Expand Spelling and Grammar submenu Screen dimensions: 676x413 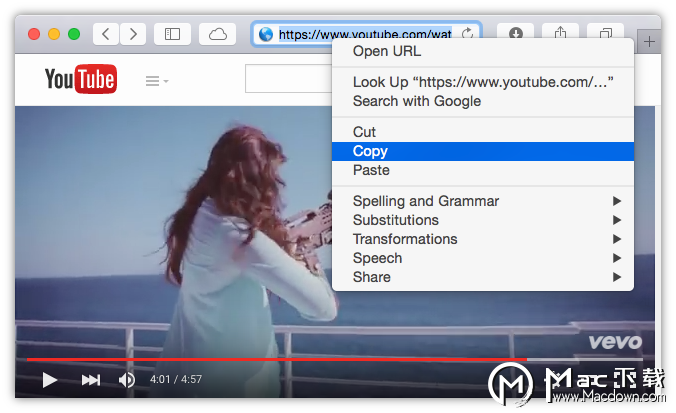click(x=483, y=201)
